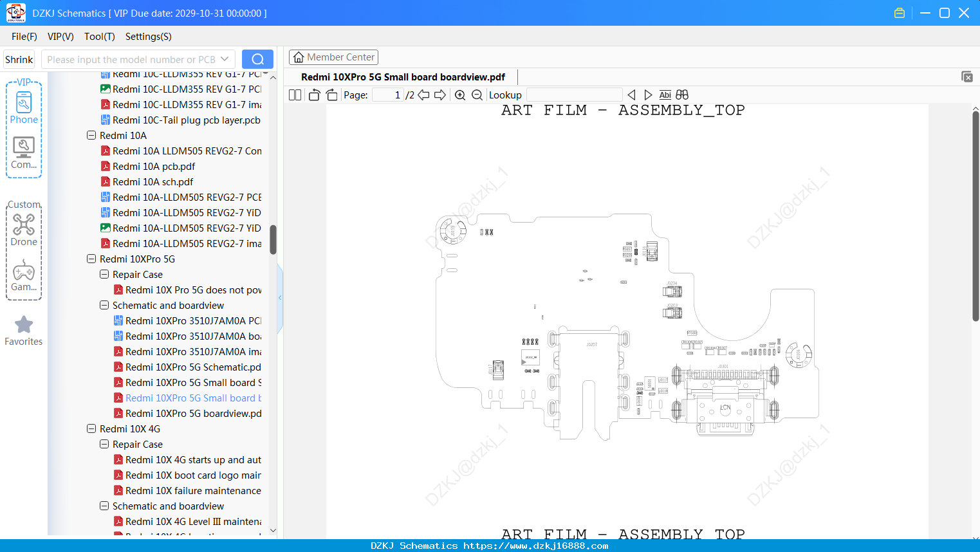Open Redmi 10XPro 3510J7AM0A PCB file

click(x=194, y=320)
